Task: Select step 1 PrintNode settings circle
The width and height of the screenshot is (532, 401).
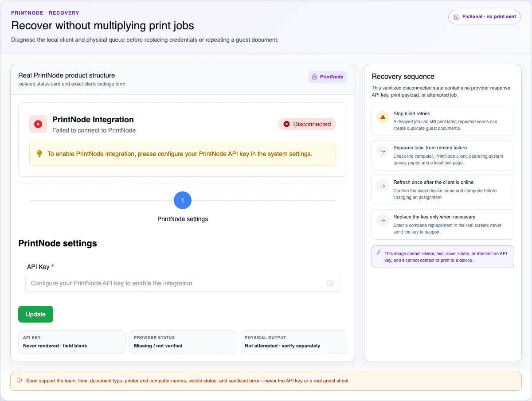Action: (183, 201)
